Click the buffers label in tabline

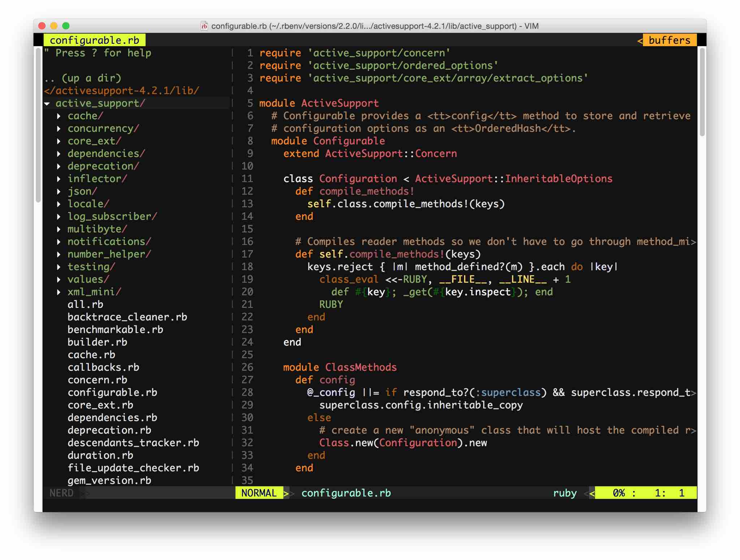(x=669, y=40)
